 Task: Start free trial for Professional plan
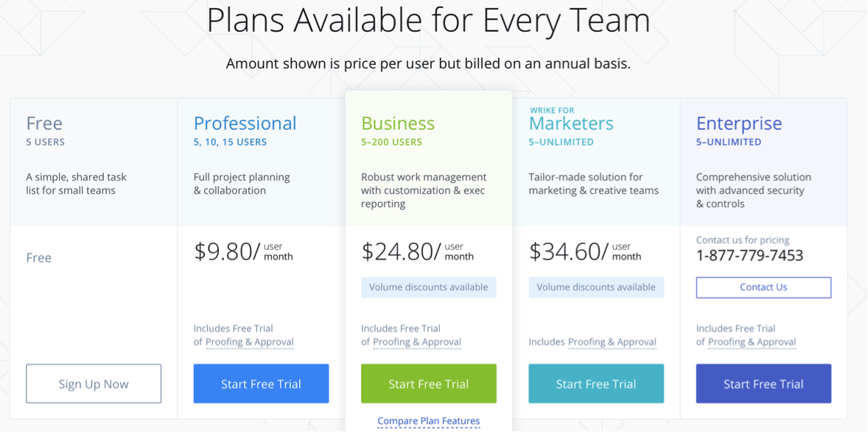262,383
